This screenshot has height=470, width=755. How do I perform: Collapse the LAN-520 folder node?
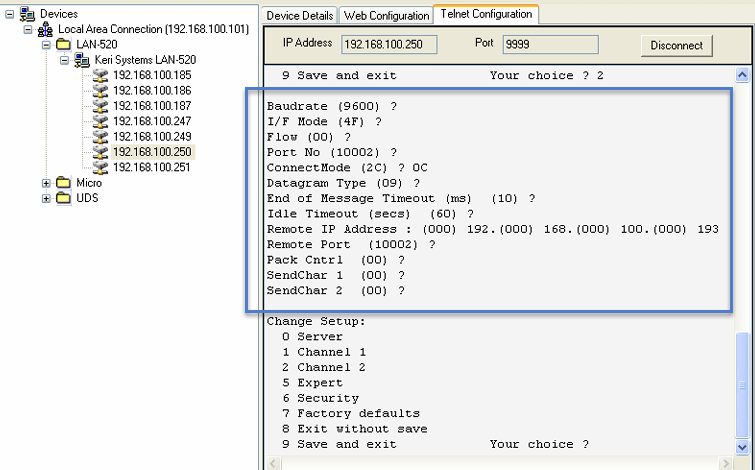(x=46, y=45)
